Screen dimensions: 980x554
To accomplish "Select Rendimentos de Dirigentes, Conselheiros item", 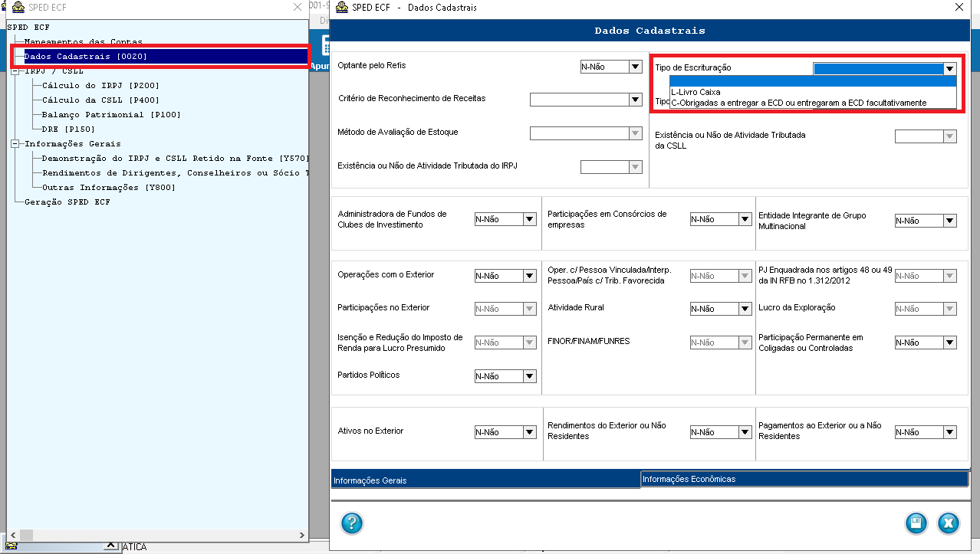I will (176, 173).
